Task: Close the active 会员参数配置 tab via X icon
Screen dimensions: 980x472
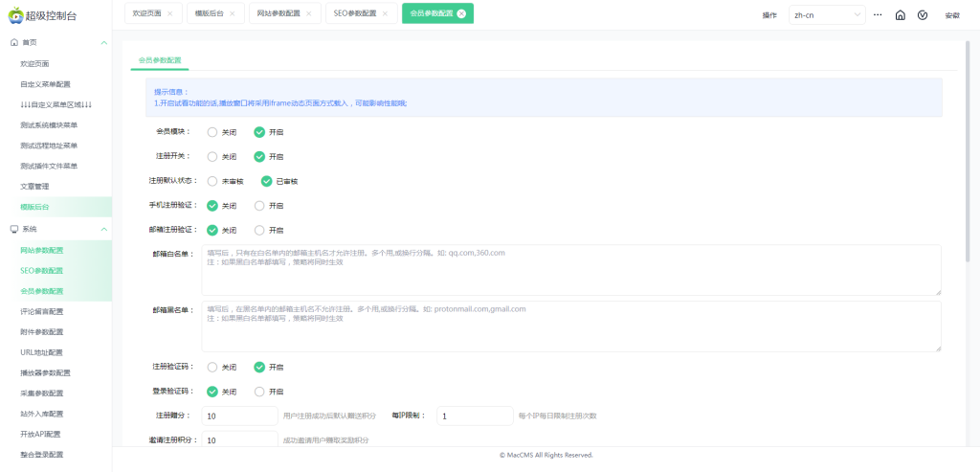Action: (461, 13)
